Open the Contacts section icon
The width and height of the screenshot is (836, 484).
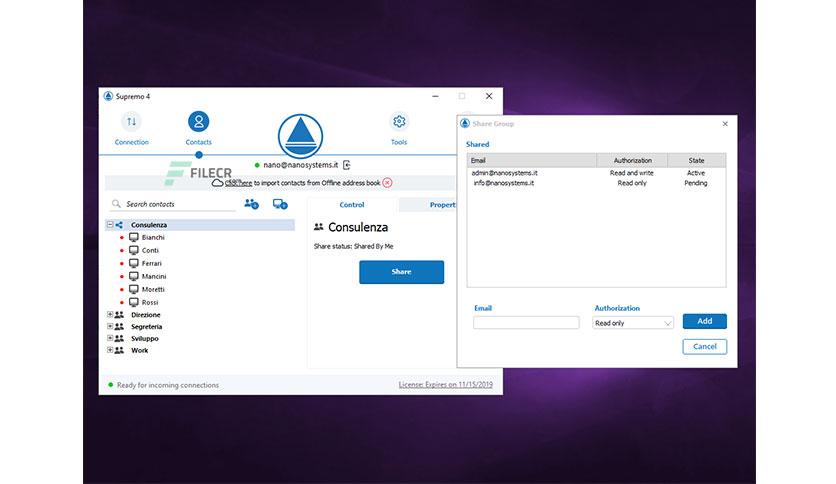tap(198, 122)
